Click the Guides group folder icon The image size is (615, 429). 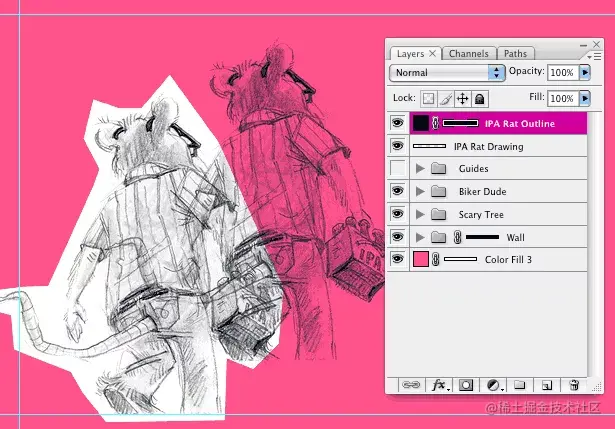click(x=439, y=169)
